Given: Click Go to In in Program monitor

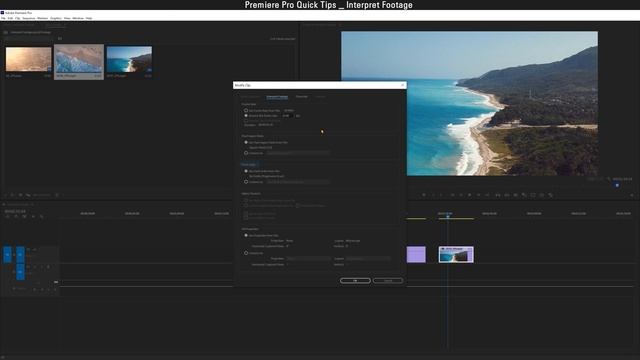Looking at the screenshot, I should click(x=453, y=195).
